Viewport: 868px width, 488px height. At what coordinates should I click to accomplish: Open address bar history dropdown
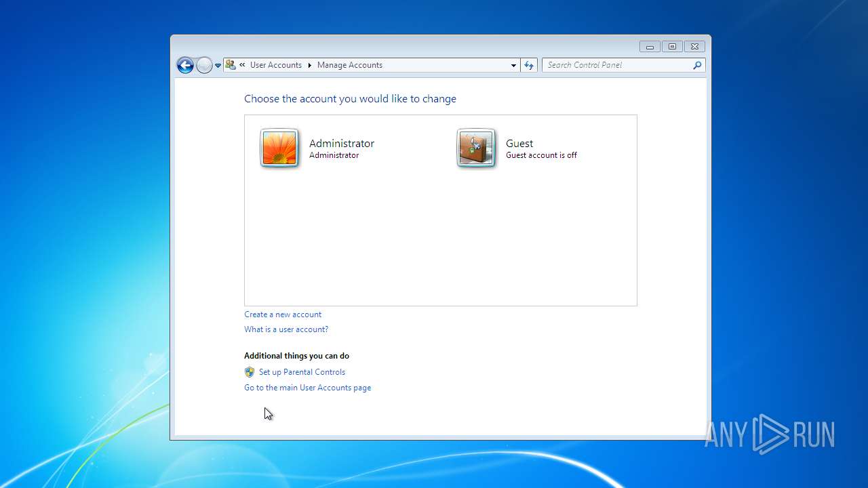pos(513,65)
